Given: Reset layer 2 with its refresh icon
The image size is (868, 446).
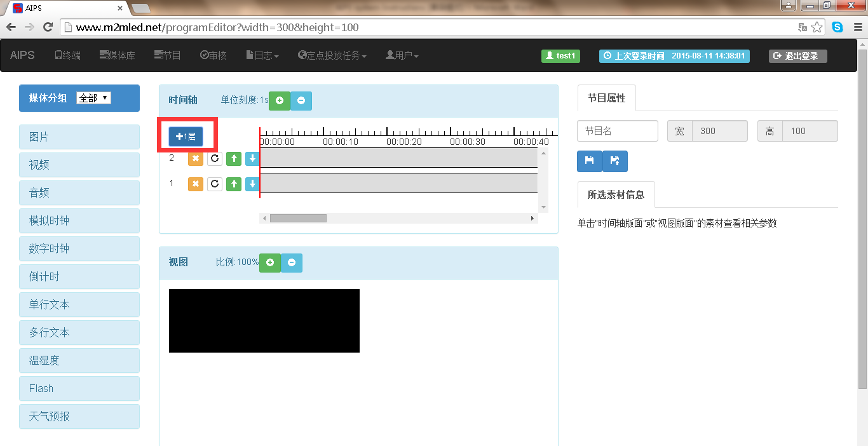Looking at the screenshot, I should click(215, 158).
